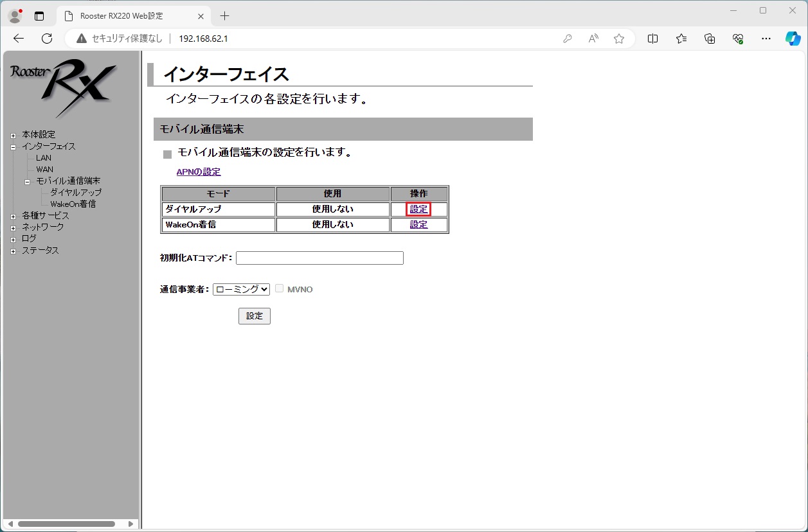Toggle the MVNO checkbox
The height and width of the screenshot is (532, 808).
pyautogui.click(x=279, y=289)
